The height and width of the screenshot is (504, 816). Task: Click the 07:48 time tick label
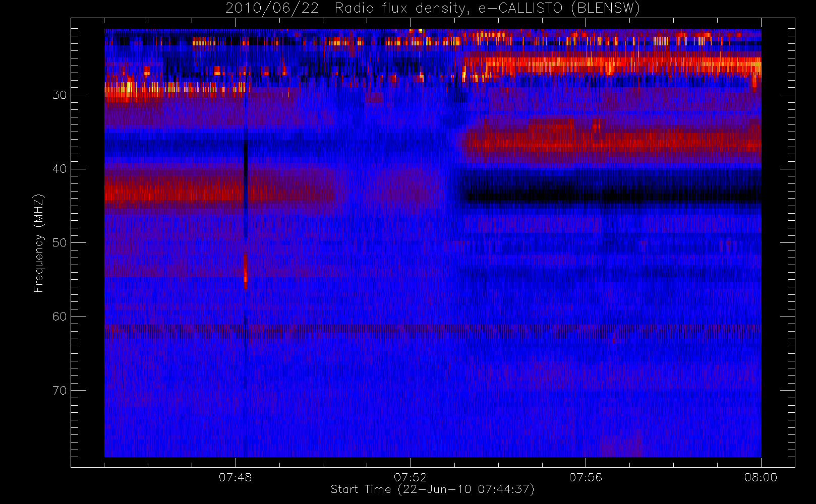pyautogui.click(x=235, y=477)
